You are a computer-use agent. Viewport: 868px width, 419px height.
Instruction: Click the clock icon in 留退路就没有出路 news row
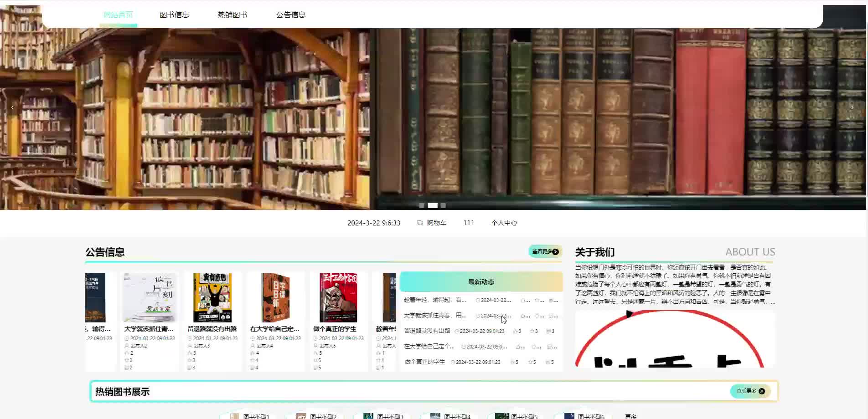[457, 331]
